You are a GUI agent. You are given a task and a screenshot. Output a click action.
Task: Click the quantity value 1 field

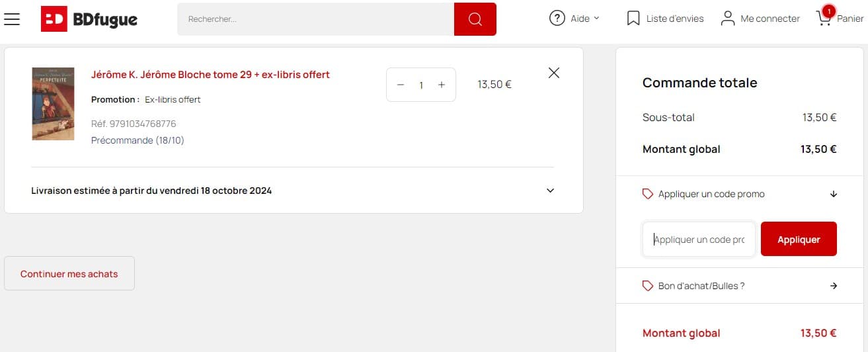(x=421, y=85)
